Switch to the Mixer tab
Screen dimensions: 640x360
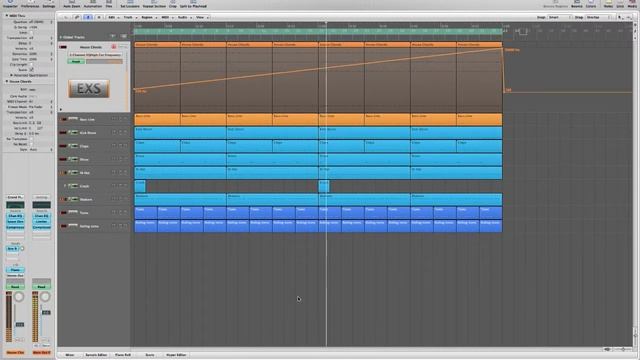pos(70,355)
